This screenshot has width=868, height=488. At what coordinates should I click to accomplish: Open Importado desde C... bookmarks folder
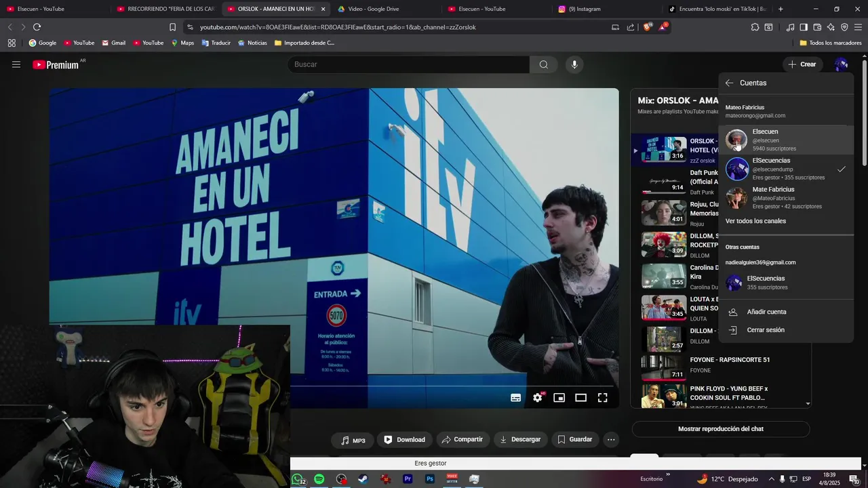304,43
